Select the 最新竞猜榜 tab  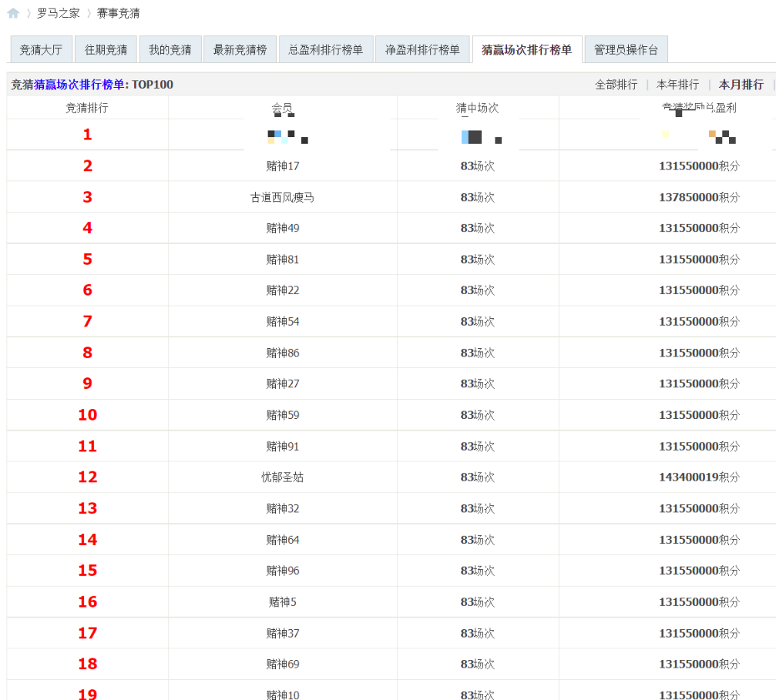(x=240, y=50)
